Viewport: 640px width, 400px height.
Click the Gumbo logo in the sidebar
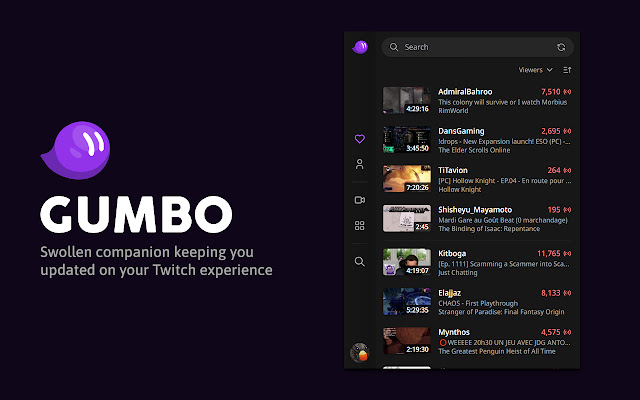pyautogui.click(x=360, y=47)
